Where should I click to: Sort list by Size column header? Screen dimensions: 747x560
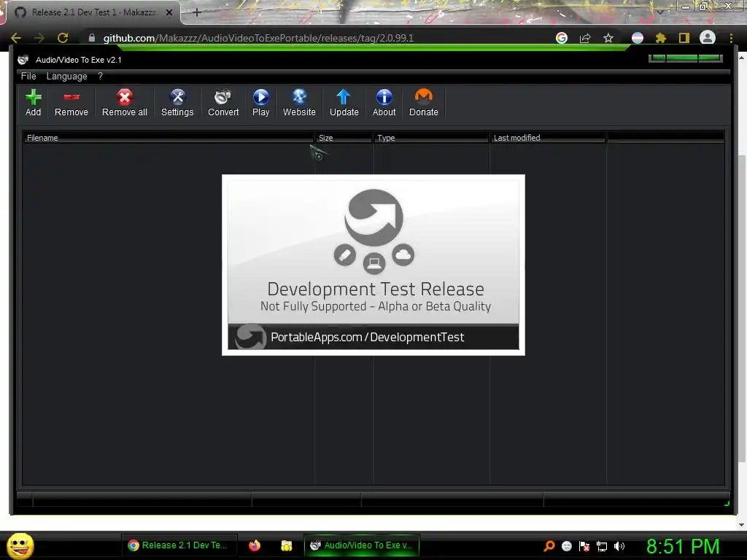[344, 138]
